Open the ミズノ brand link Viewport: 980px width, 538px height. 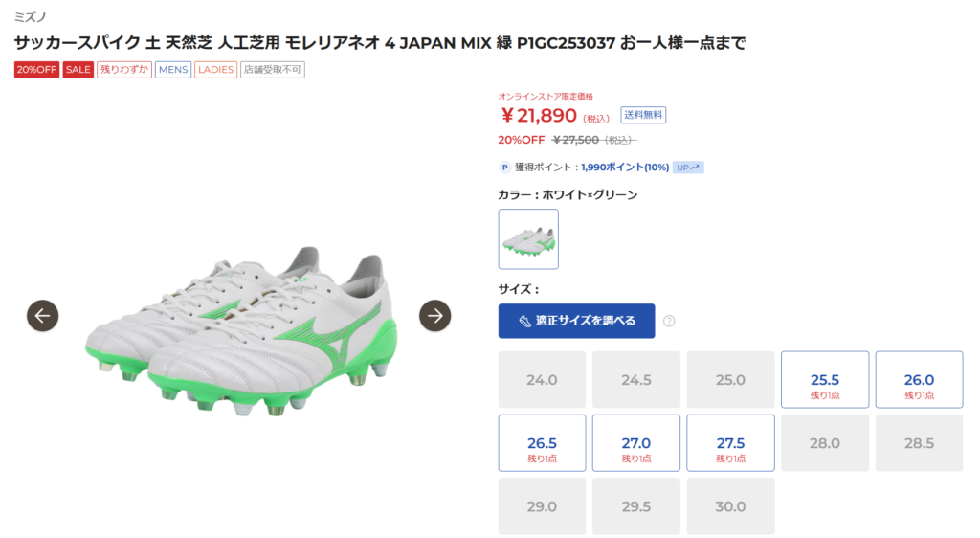pos(30,17)
